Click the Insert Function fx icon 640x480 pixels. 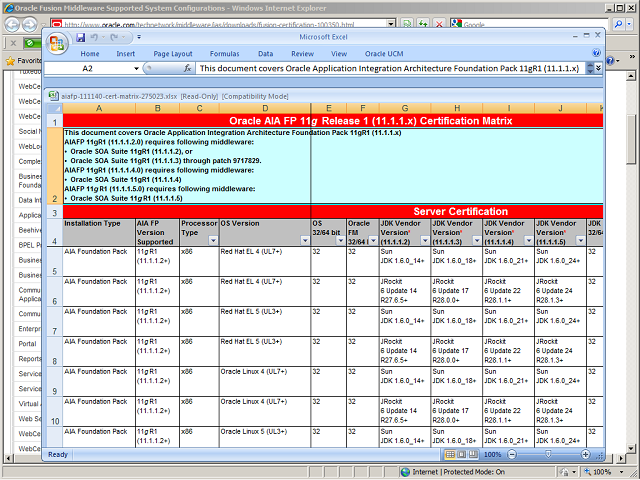[188, 69]
